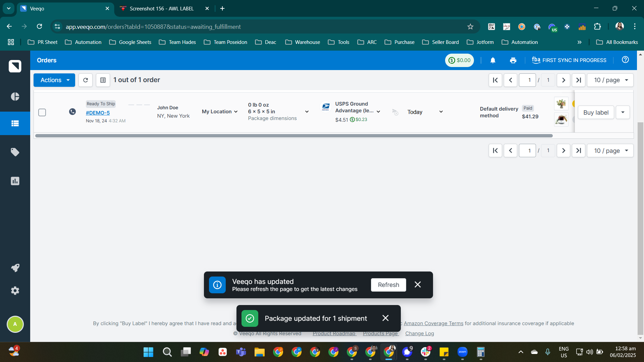Open the Google Sheets bookmark folder
Screen dimensions: 644x362
tap(130, 42)
